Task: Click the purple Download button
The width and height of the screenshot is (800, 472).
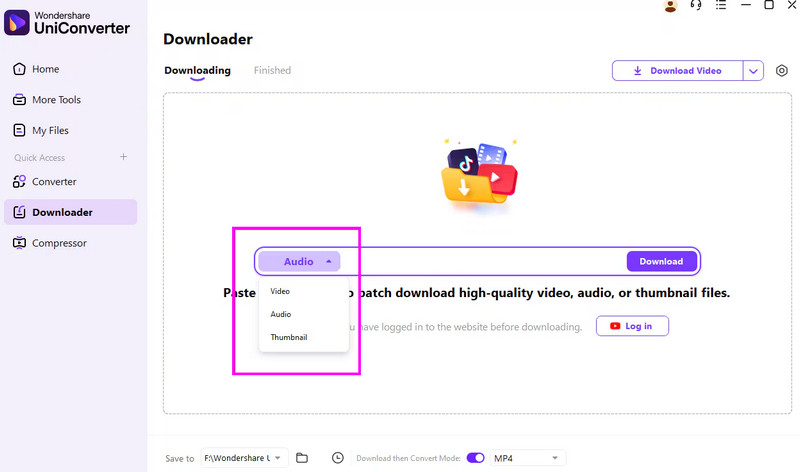Action: pos(661,261)
